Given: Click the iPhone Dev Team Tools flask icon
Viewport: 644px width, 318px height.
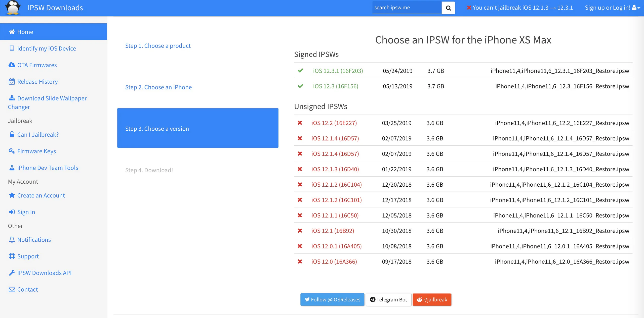Looking at the screenshot, I should coord(12,167).
